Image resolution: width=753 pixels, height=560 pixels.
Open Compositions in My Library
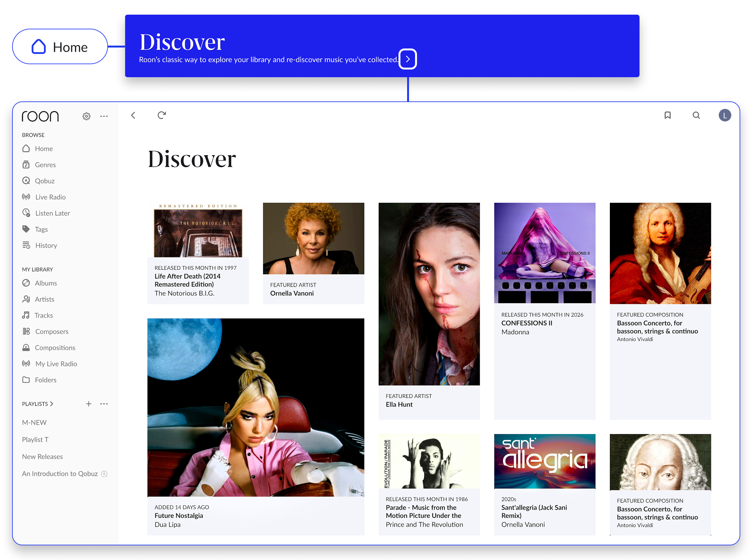[55, 348]
